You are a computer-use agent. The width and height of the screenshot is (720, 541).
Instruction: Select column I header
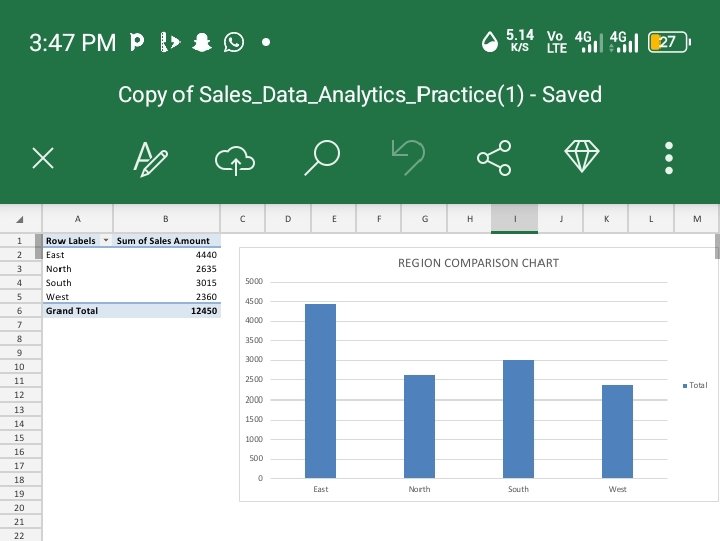tap(515, 219)
